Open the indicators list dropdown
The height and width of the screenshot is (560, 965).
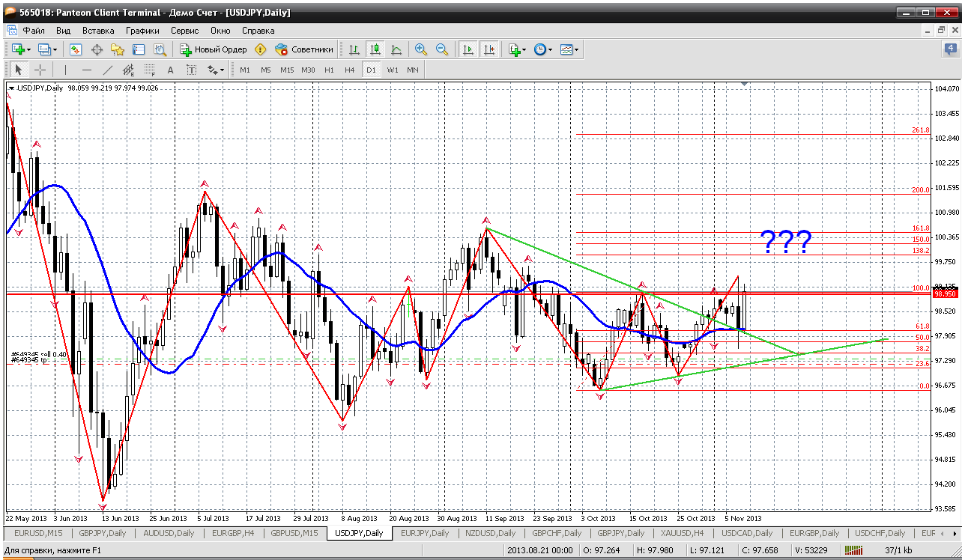click(x=524, y=49)
